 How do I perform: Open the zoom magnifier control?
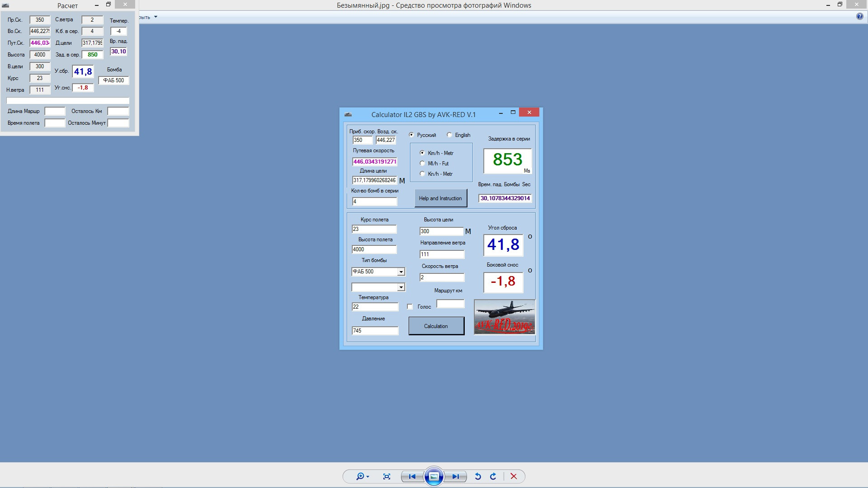pos(362,476)
